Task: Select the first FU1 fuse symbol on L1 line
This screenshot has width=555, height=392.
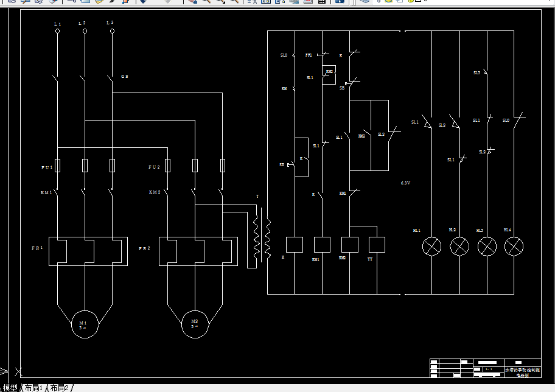Action: tap(57, 166)
